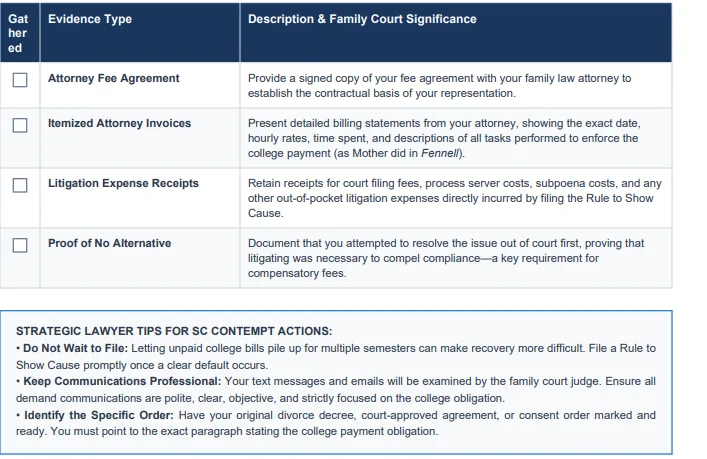
Task: Click the Rule to Show Cause receipts description
Action: click(x=454, y=198)
